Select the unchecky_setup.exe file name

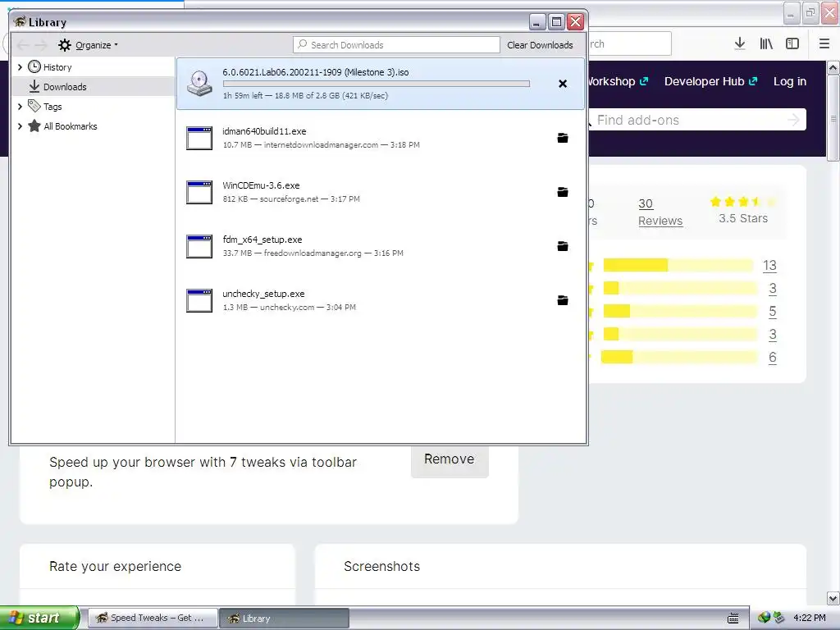[263, 294]
